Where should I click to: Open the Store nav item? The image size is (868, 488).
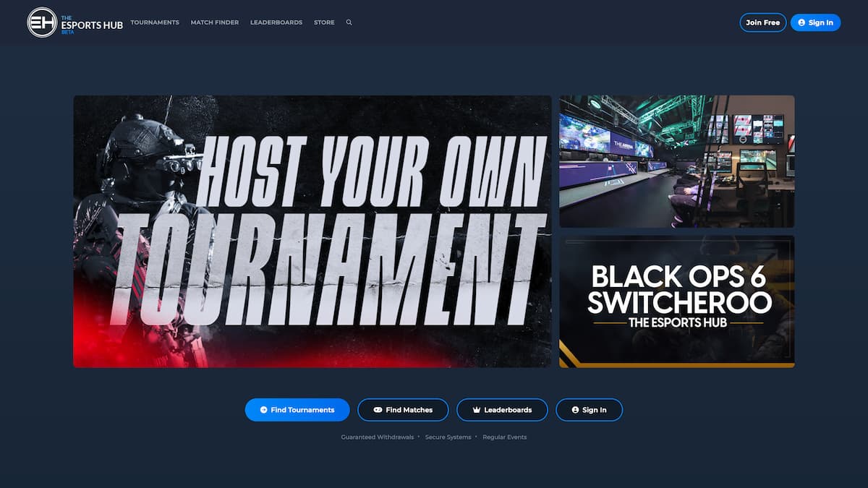[x=324, y=22]
